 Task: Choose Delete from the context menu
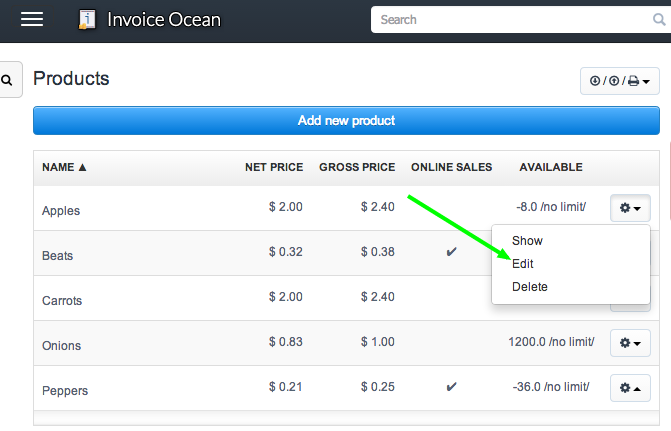tap(529, 287)
